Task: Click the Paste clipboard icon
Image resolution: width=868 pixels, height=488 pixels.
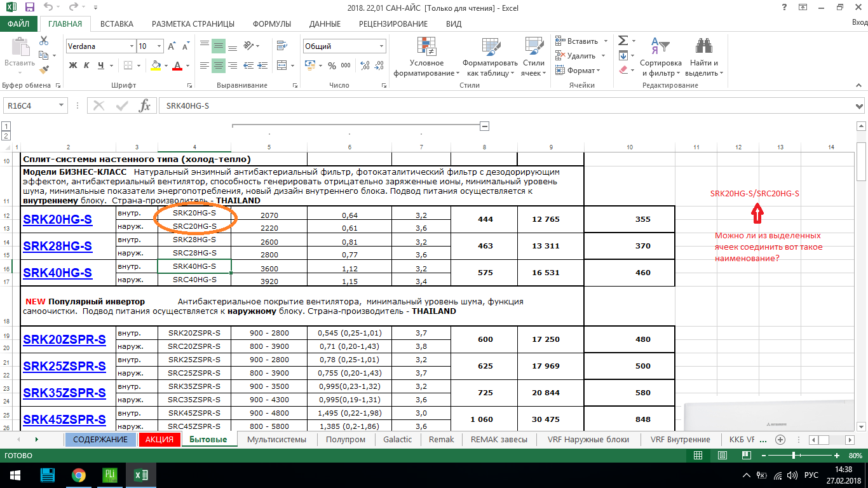Action: pos(20,47)
